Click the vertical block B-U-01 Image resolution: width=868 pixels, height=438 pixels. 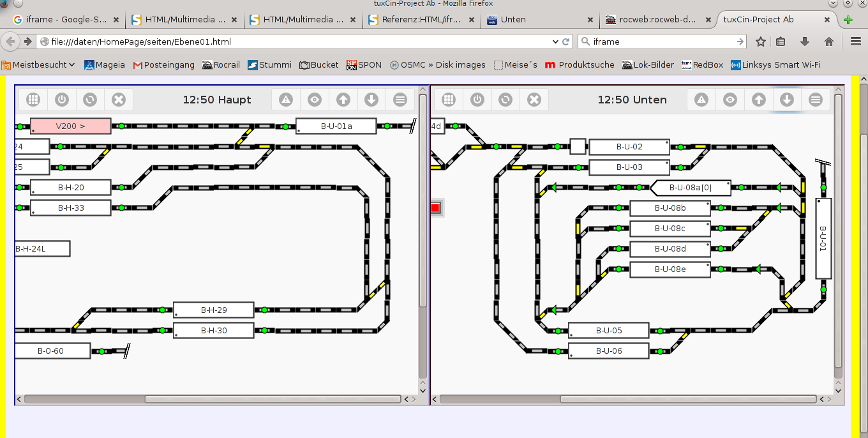click(x=823, y=239)
